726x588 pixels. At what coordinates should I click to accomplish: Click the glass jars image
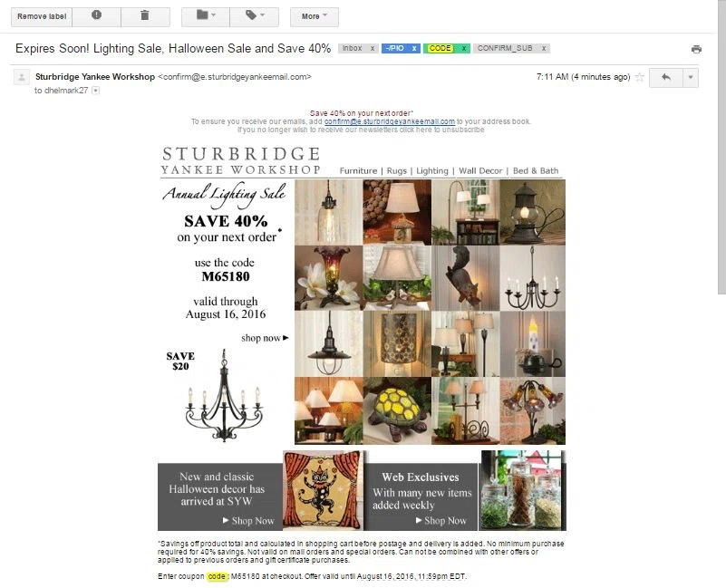click(x=522, y=490)
